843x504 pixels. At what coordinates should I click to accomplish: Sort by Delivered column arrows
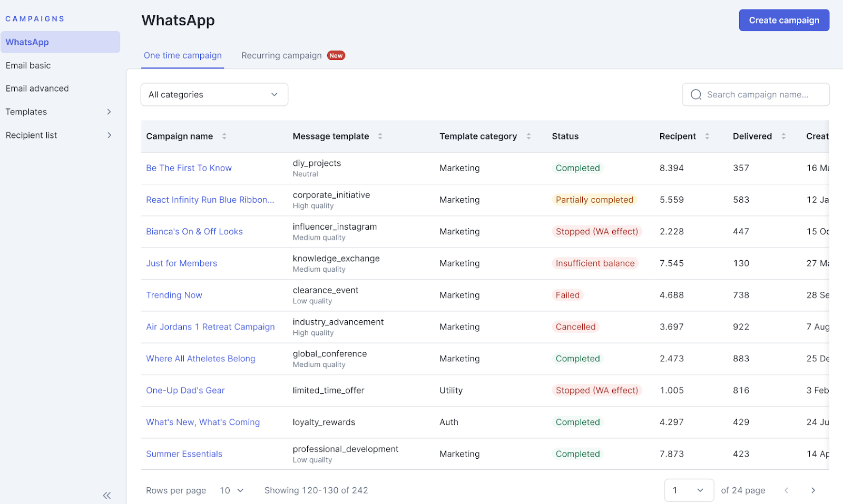tap(783, 136)
